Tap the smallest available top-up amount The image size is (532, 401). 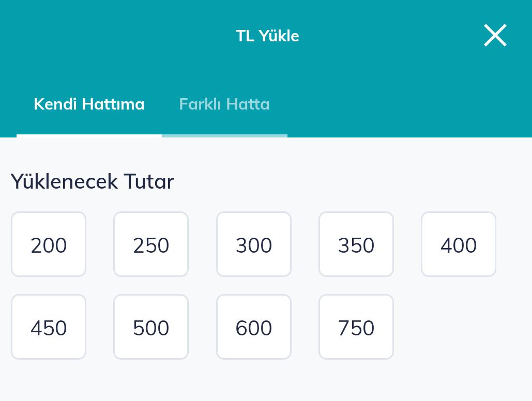click(x=49, y=244)
